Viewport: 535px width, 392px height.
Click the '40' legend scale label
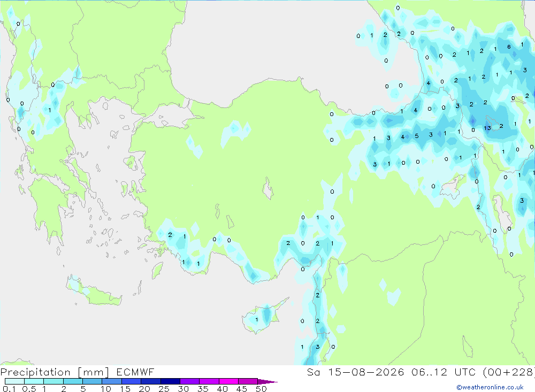(223, 389)
